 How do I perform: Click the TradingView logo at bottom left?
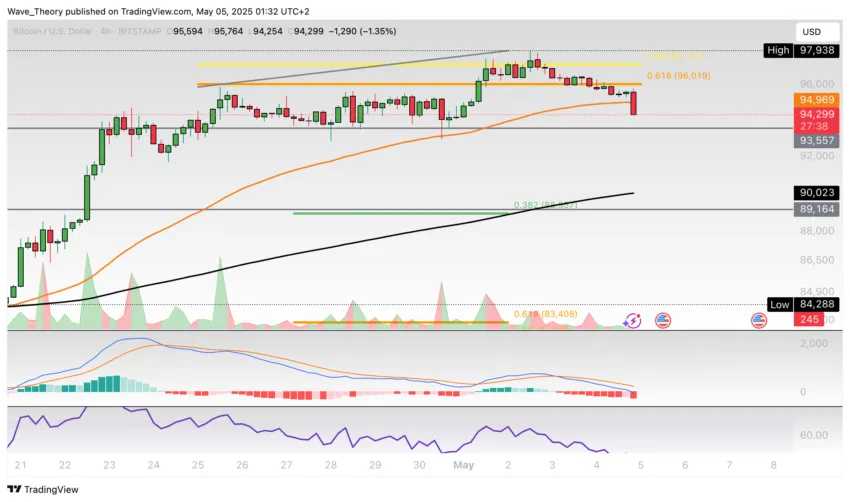point(43,490)
